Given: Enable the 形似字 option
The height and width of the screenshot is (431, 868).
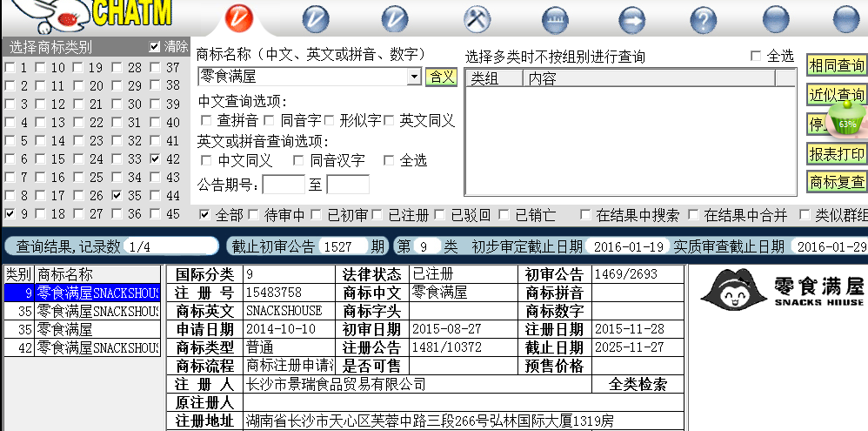Looking at the screenshot, I should tap(330, 120).
